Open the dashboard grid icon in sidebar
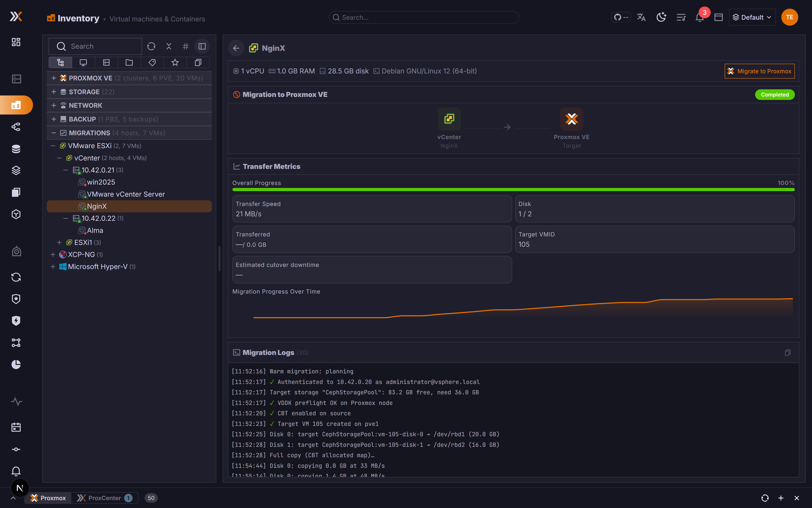 pos(16,42)
